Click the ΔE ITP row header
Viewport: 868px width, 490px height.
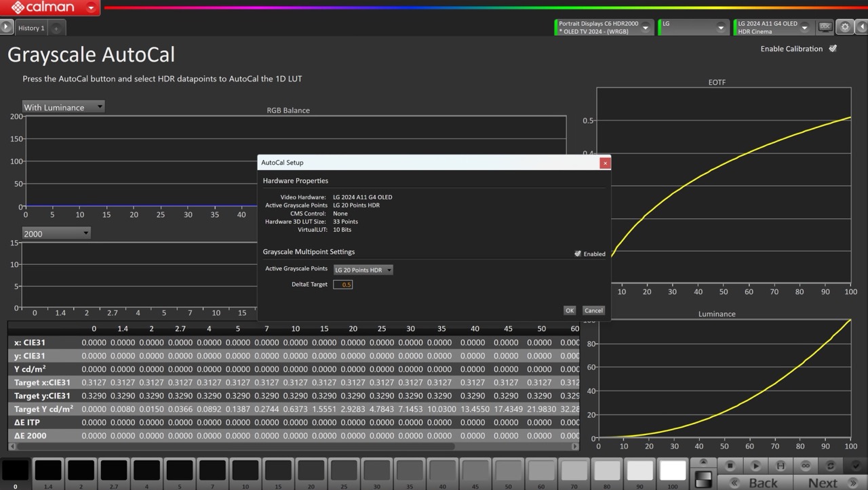(x=43, y=422)
